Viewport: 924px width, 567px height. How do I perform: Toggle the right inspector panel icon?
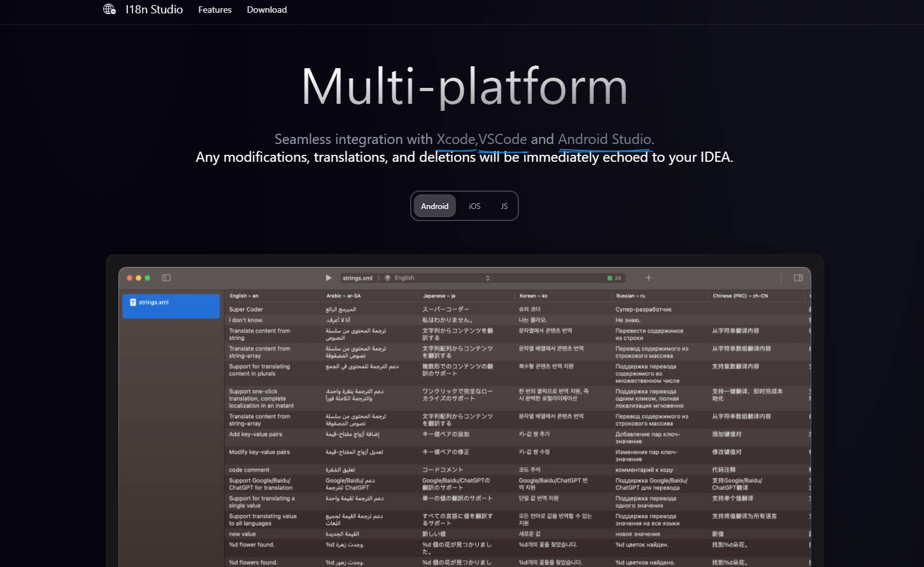click(798, 278)
